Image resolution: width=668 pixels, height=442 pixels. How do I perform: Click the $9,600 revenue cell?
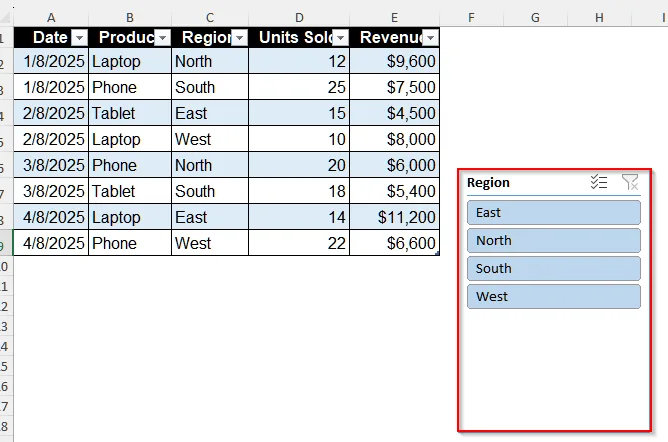pos(394,61)
